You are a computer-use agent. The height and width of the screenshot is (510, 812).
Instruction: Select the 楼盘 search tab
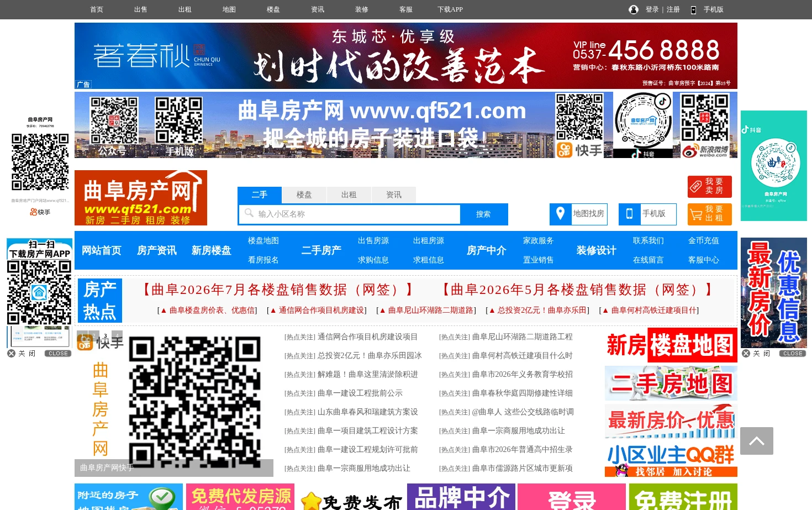click(x=304, y=195)
